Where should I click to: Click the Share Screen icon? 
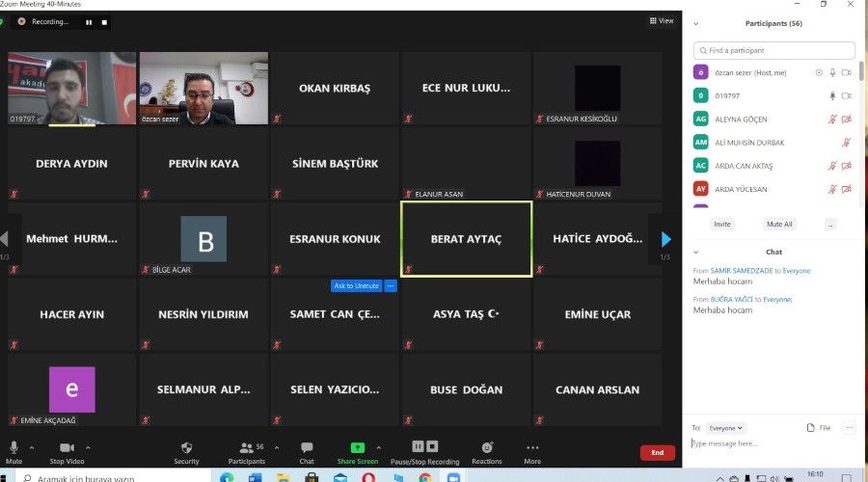tap(357, 448)
